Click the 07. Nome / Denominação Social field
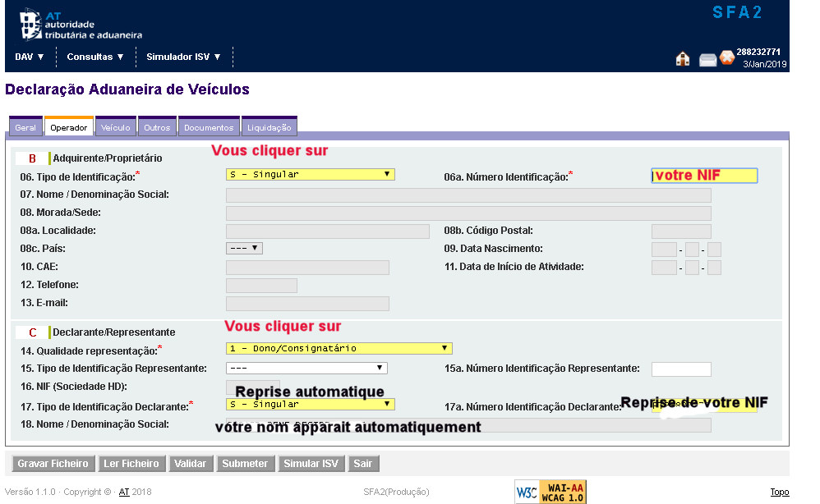This screenshot has width=820, height=504. tap(468, 195)
